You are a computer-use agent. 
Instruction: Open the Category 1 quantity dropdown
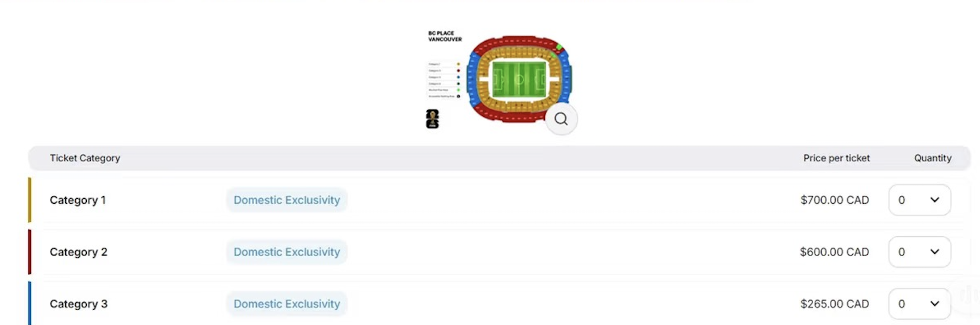919,200
